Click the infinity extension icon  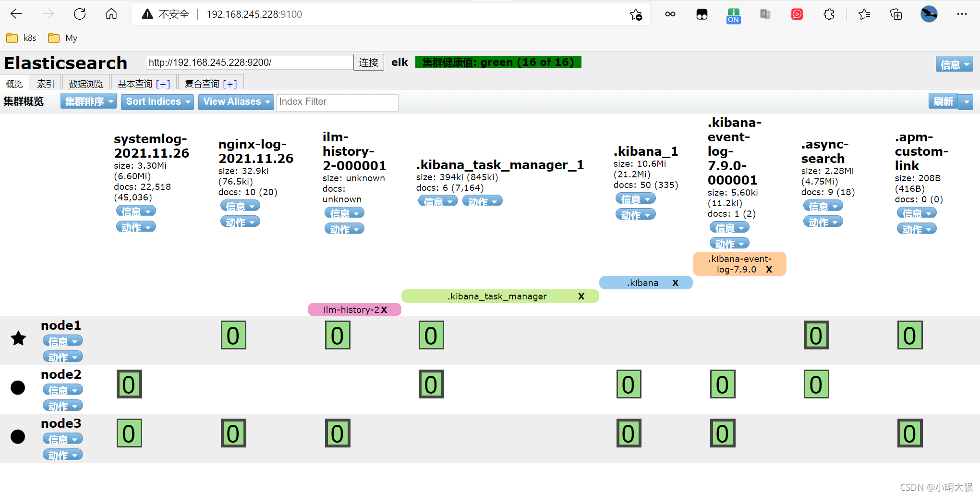coord(670,14)
